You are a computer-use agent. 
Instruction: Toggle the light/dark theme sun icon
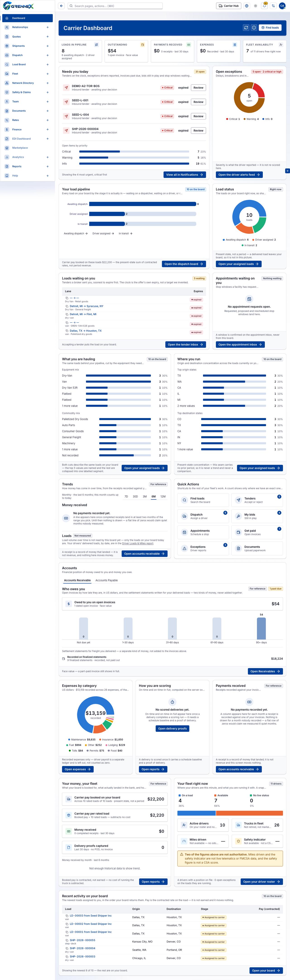click(x=255, y=6)
